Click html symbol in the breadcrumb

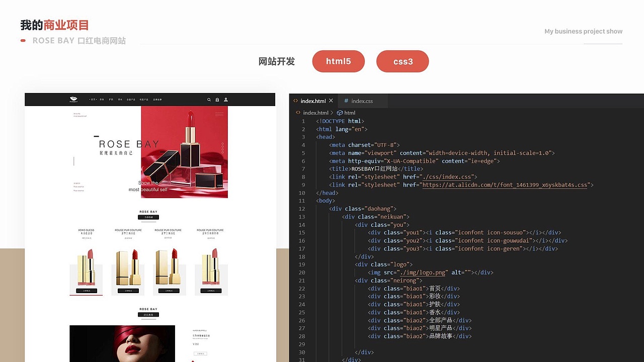point(350,113)
